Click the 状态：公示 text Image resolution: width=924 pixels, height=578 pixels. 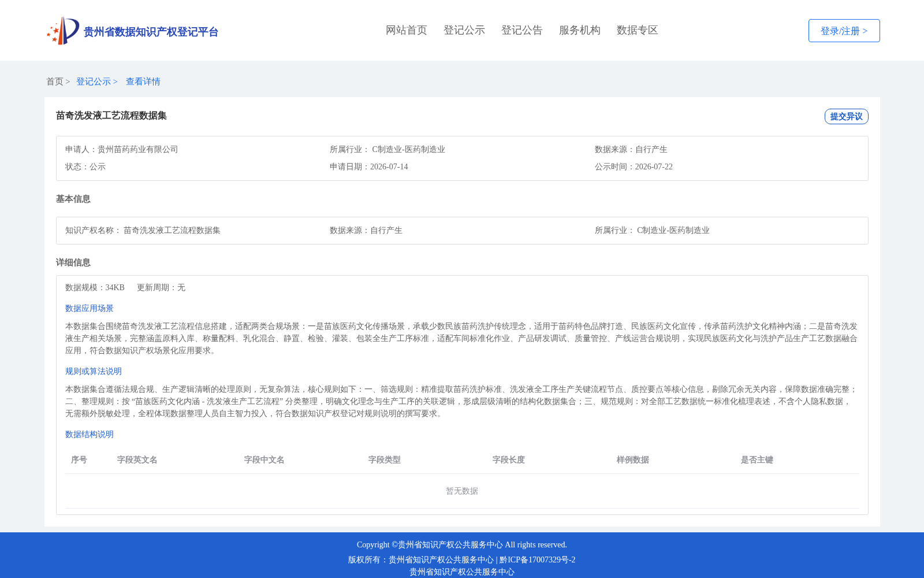point(85,166)
